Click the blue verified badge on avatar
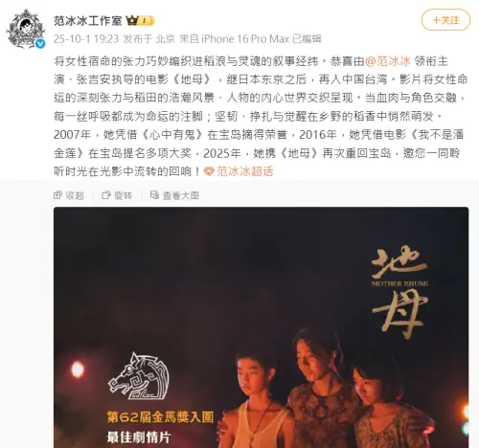 click(x=40, y=43)
